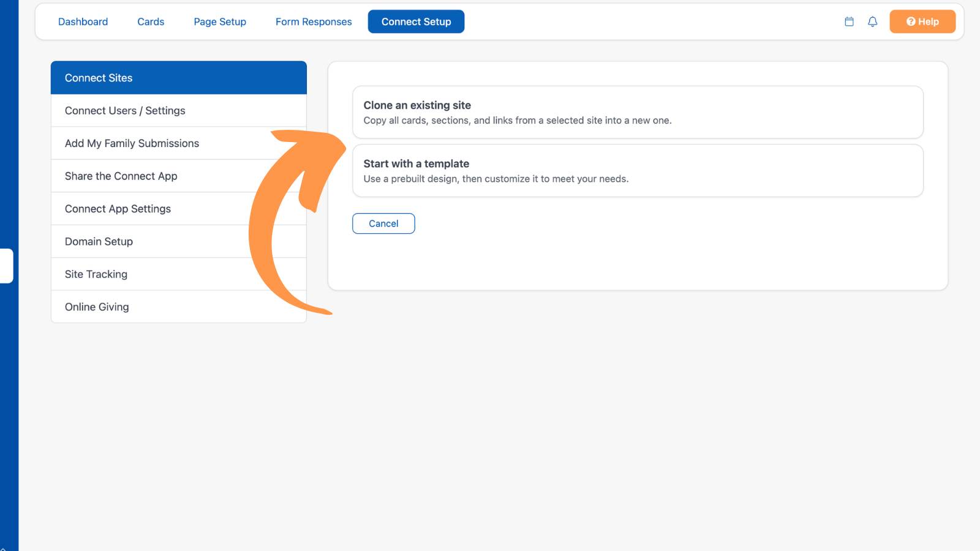This screenshot has width=980, height=551.
Task: Select the Connect Setup tab
Action: [416, 21]
